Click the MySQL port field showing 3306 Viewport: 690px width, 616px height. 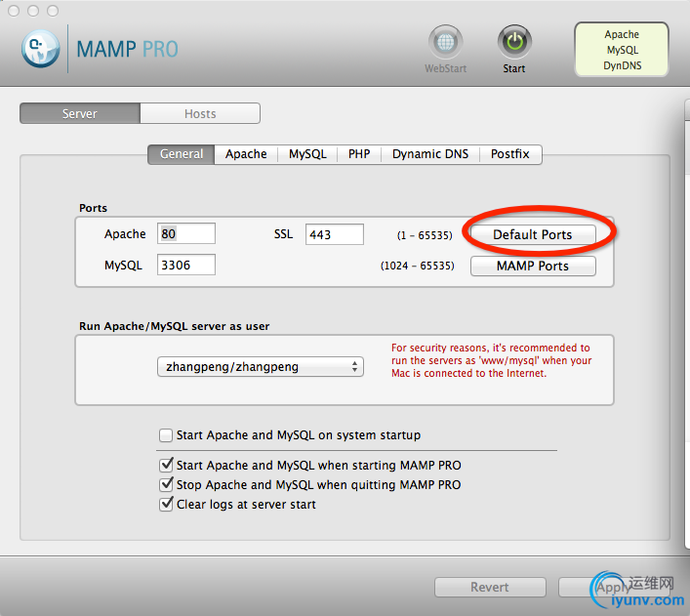coord(186,265)
